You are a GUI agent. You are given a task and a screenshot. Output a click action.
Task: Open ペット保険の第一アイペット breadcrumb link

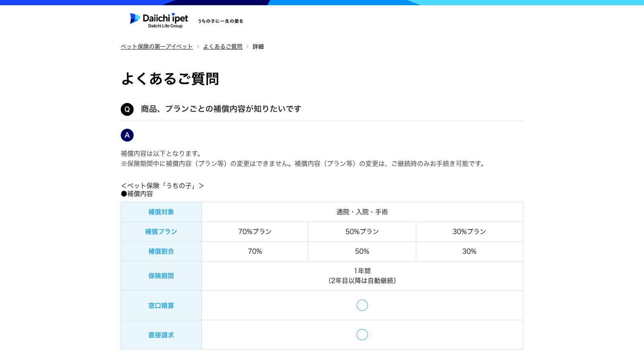tap(157, 47)
